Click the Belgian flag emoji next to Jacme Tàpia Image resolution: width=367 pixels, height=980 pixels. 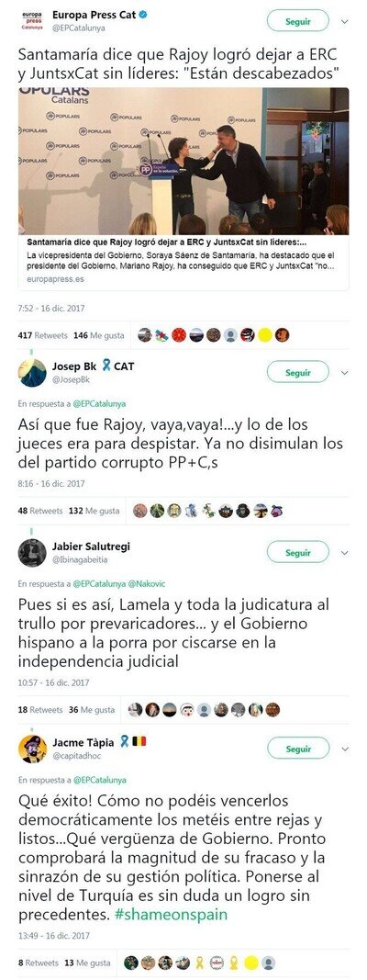click(x=139, y=742)
